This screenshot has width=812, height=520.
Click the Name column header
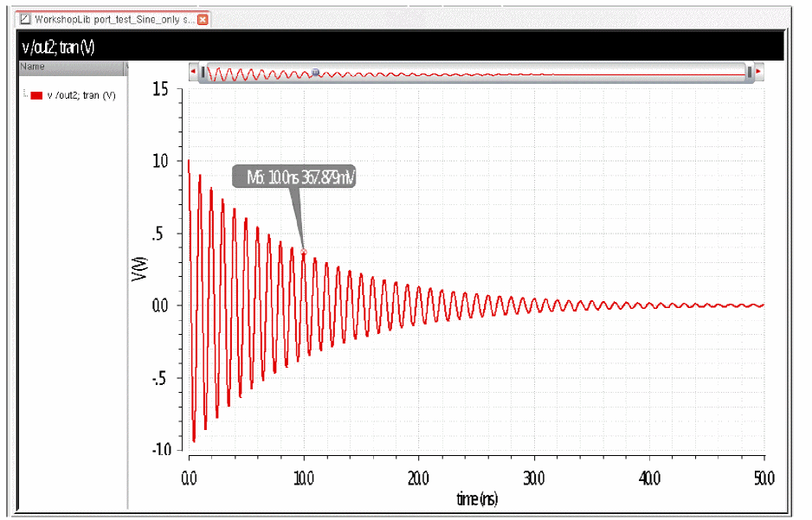pyautogui.click(x=72, y=67)
